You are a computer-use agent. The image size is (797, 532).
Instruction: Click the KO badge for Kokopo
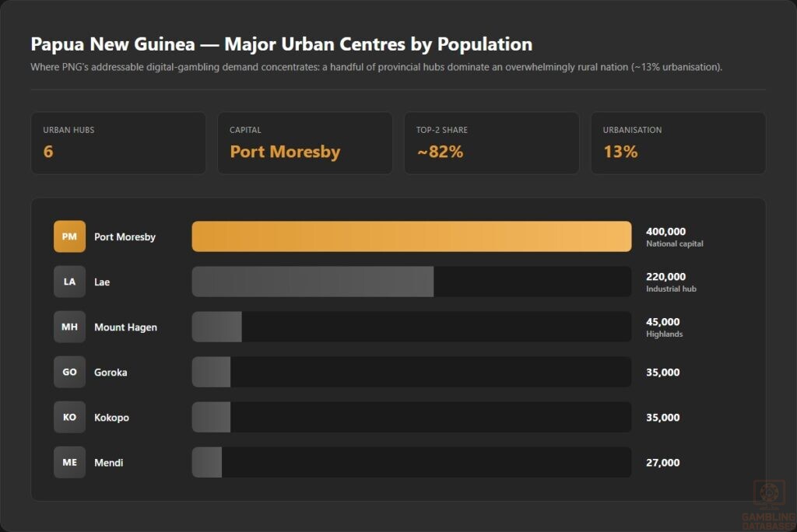69,417
